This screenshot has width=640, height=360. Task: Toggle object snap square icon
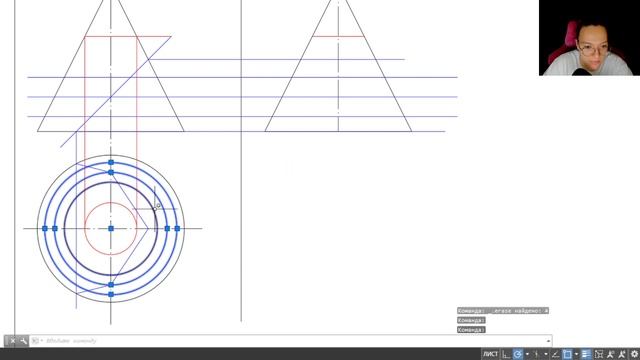(567, 354)
